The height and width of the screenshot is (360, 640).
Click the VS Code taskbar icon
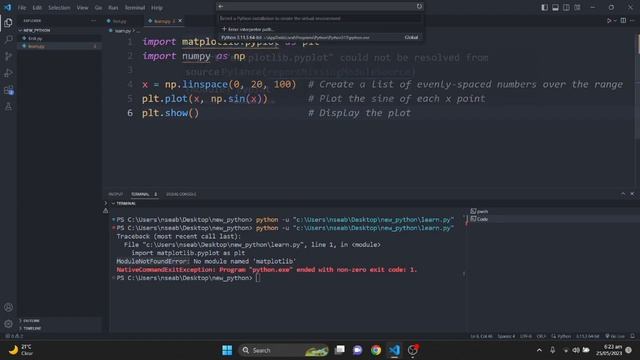click(x=394, y=350)
